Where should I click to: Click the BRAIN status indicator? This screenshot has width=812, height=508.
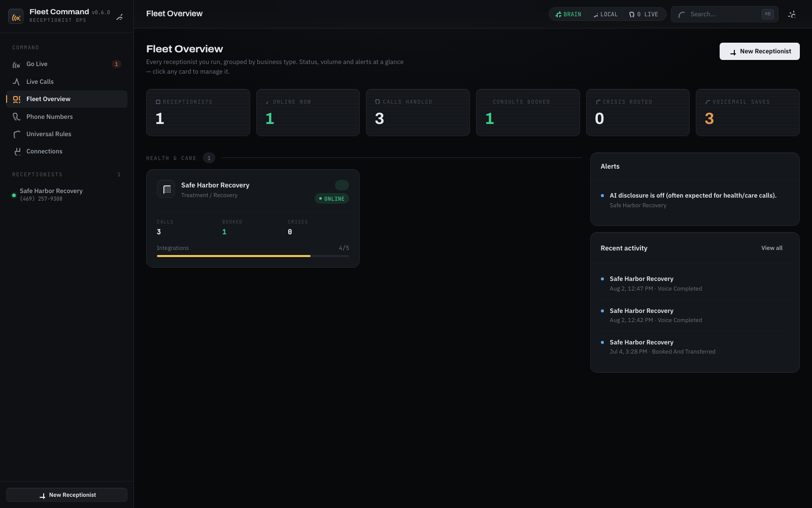pos(568,14)
